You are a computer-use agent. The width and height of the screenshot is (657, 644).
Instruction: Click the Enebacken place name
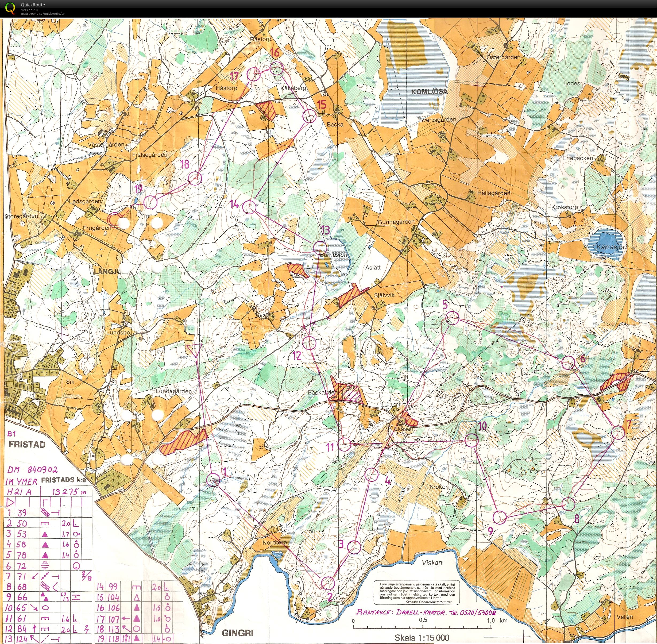(x=578, y=158)
